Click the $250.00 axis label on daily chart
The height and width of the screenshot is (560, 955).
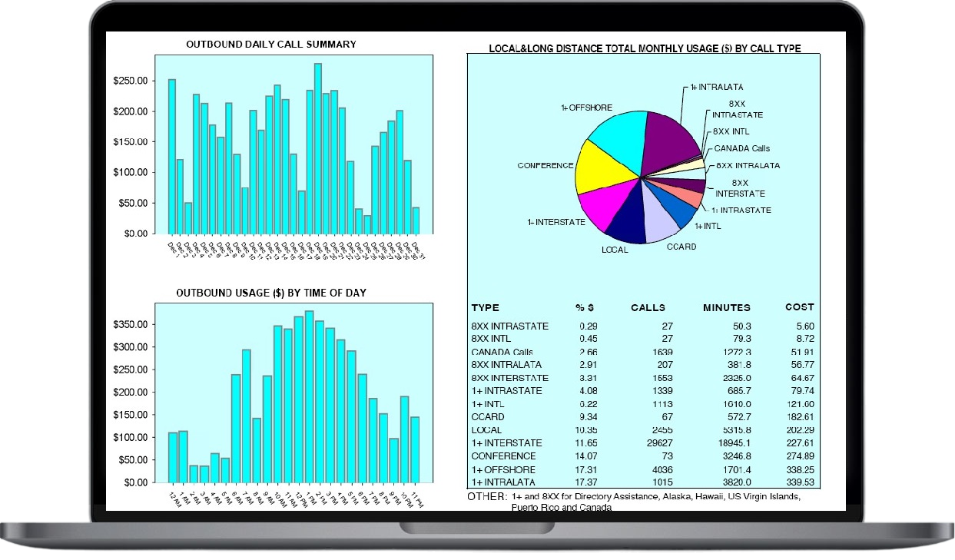pyautogui.click(x=130, y=81)
